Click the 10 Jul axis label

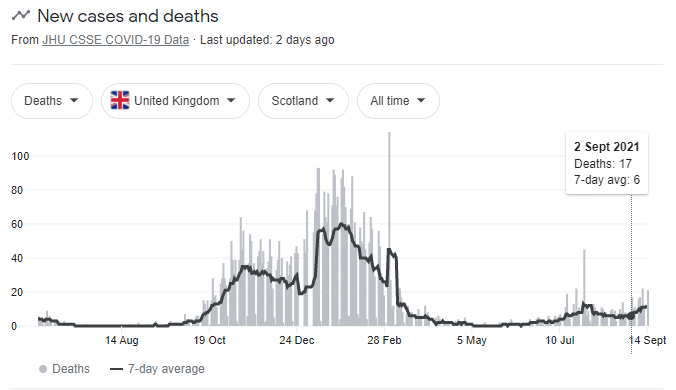[x=560, y=340]
